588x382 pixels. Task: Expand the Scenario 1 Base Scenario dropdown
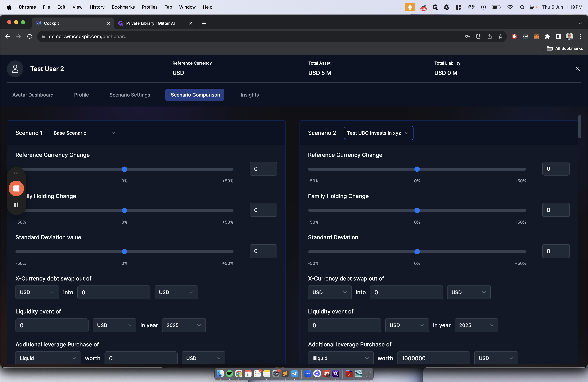tap(84, 133)
